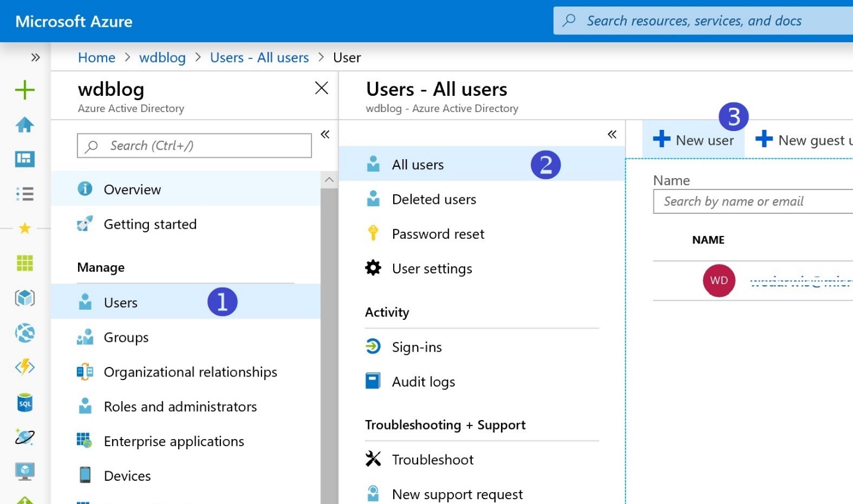853x504 pixels.
Task: Collapse the wdblog menu with double chevron
Action: [x=325, y=134]
